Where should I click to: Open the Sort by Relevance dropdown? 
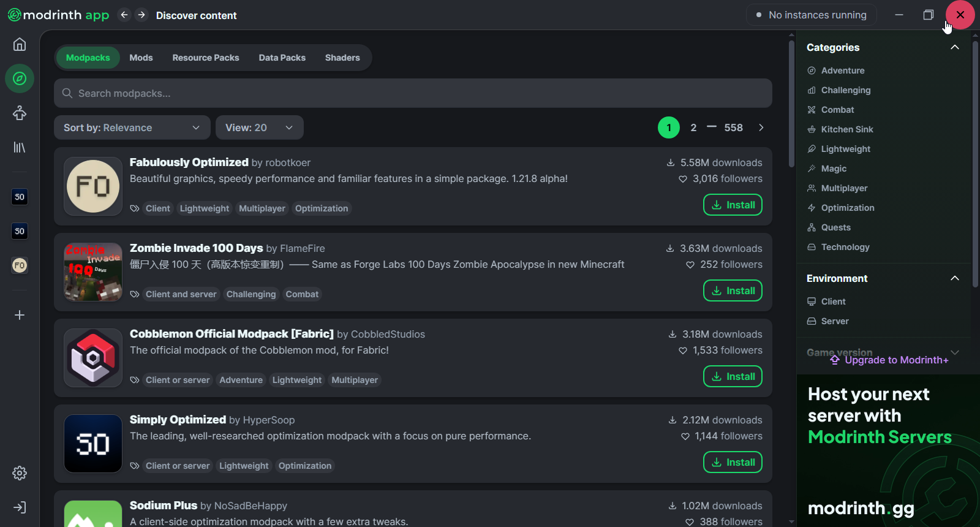(132, 127)
